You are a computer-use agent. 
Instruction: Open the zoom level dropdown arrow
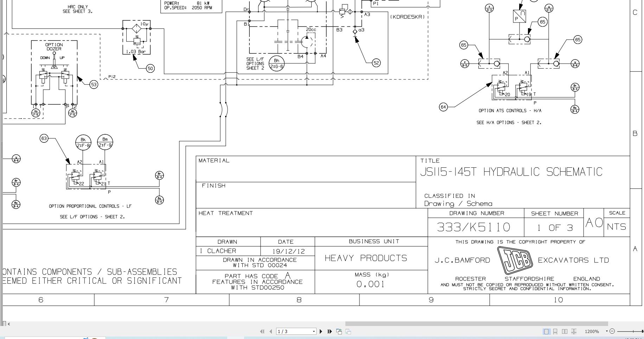click(x=607, y=331)
